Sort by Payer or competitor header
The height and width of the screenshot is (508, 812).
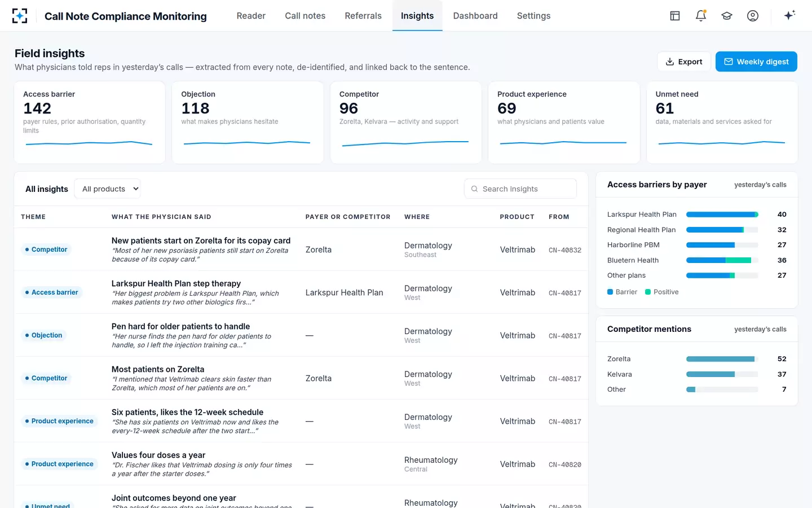click(348, 217)
